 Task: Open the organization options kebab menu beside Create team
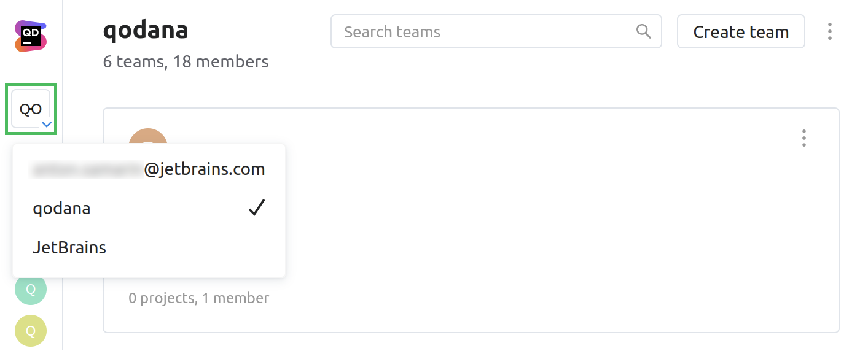pos(829,32)
